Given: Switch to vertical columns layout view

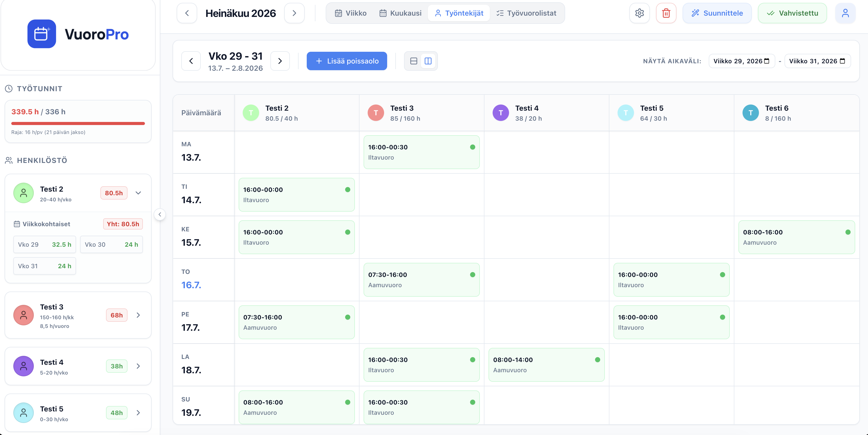Looking at the screenshot, I should coord(428,61).
